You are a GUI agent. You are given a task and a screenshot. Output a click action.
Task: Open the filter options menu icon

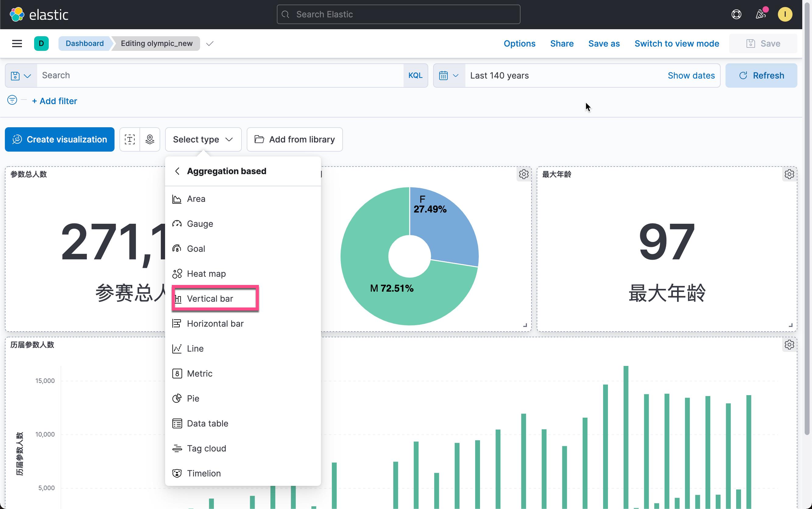pyautogui.click(x=12, y=100)
